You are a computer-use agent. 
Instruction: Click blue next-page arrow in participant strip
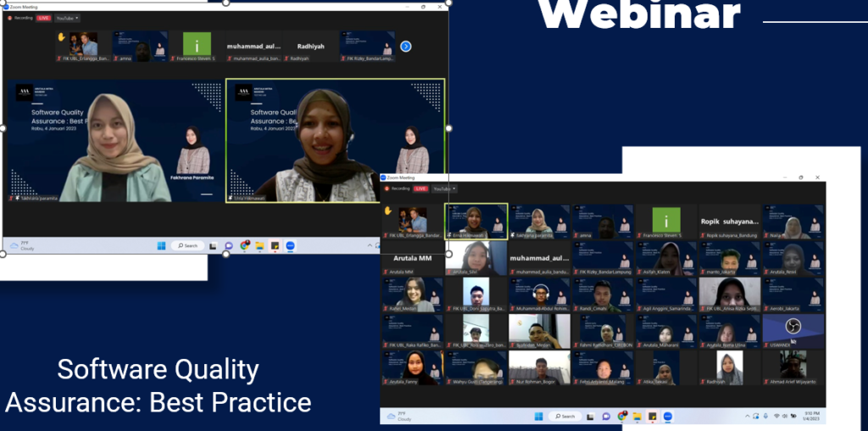pos(405,46)
